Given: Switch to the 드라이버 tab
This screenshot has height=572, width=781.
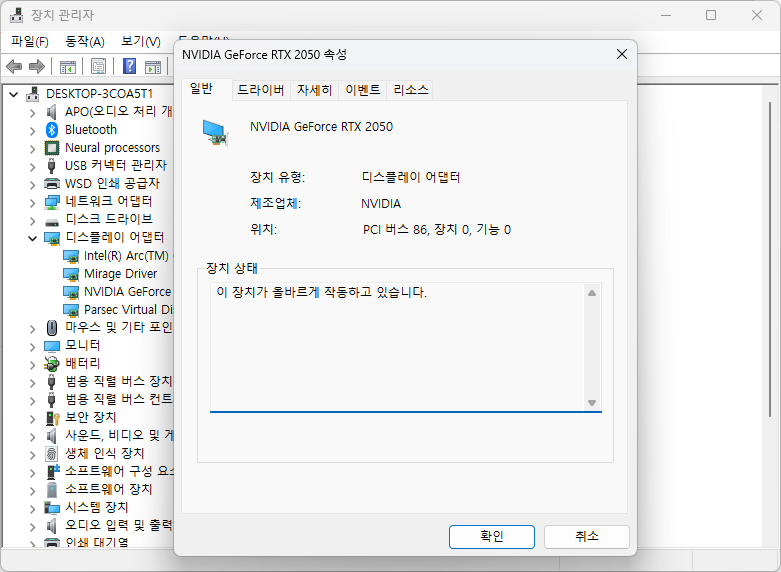Looking at the screenshot, I should point(261,90).
